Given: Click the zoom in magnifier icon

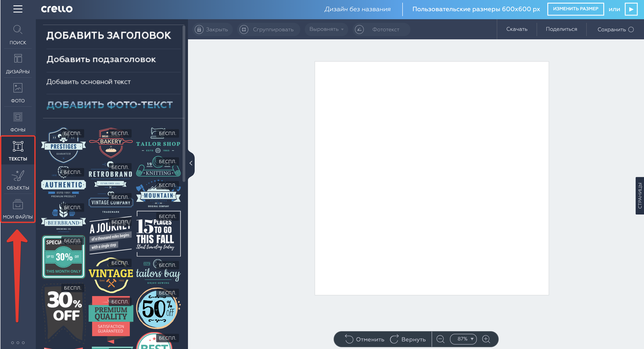Looking at the screenshot, I should click(x=486, y=339).
